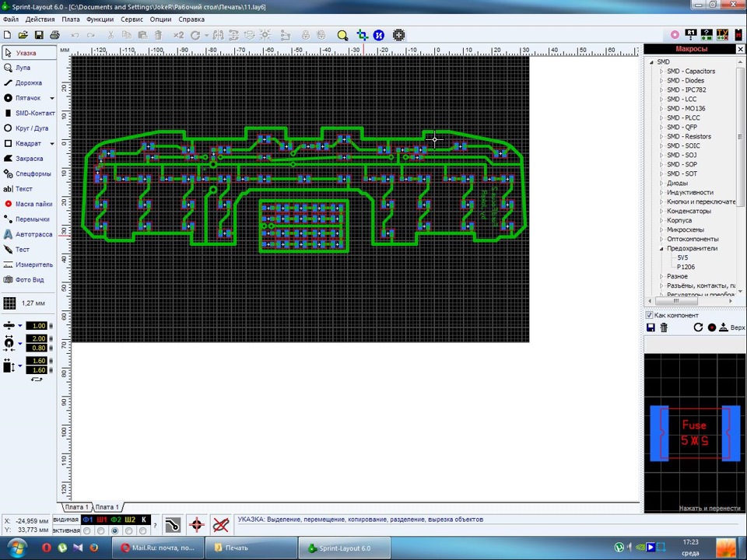This screenshot has height=560, width=747.
Task: Select the Маска пайки solder mask tool
Action: point(28,204)
